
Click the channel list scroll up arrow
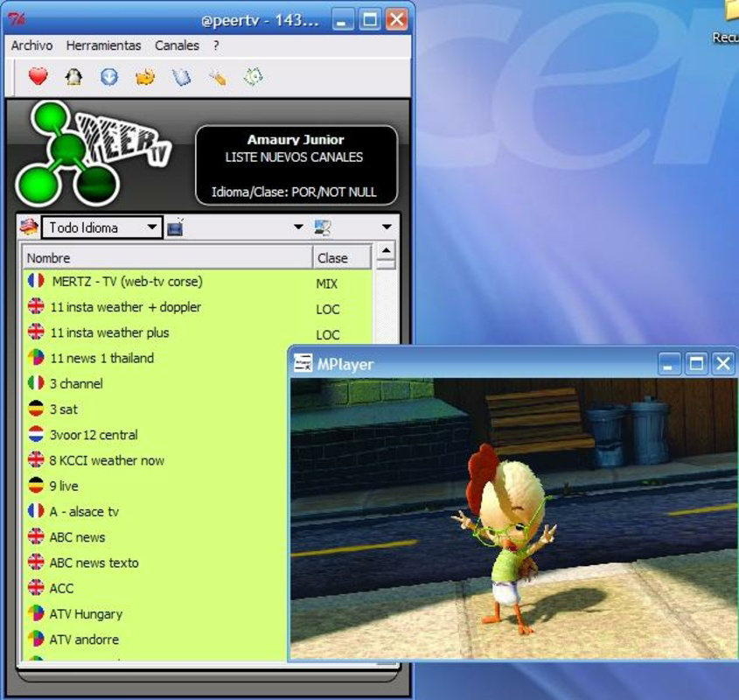point(386,250)
